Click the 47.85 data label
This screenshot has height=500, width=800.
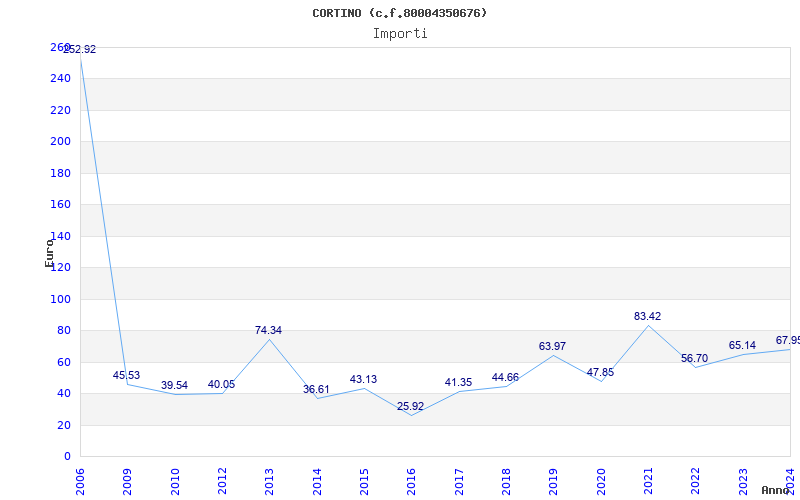click(x=600, y=372)
